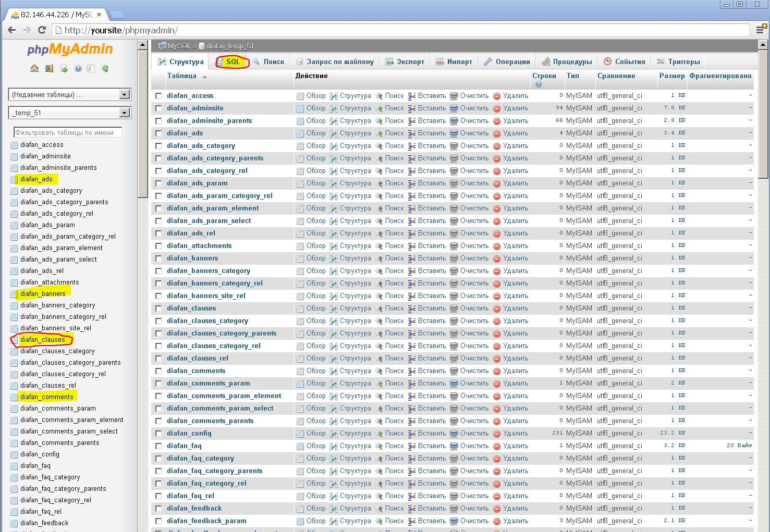
Task: Click the logout door icon
Action: 49,68
